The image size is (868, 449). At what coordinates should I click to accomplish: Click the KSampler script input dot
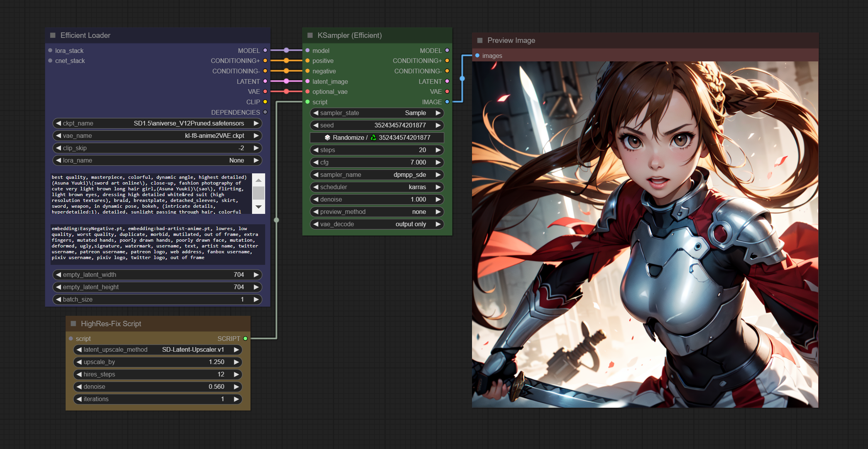coord(308,102)
